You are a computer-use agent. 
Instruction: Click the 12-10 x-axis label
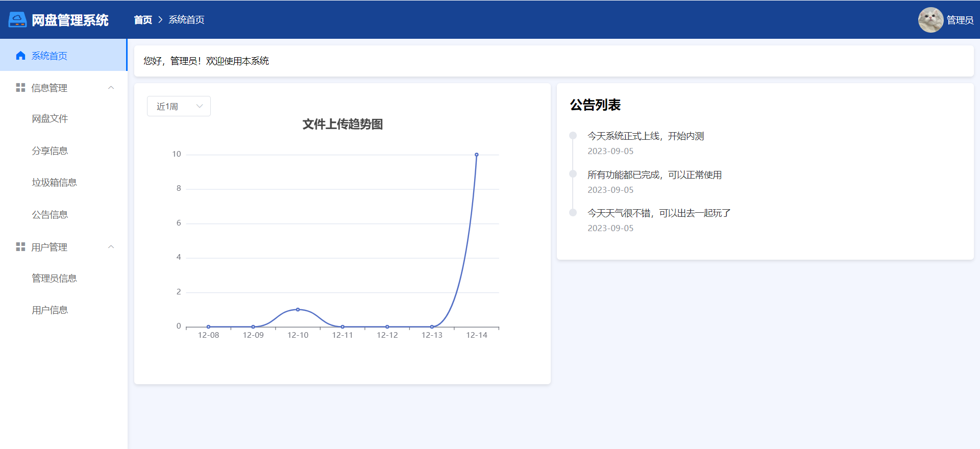click(x=298, y=335)
